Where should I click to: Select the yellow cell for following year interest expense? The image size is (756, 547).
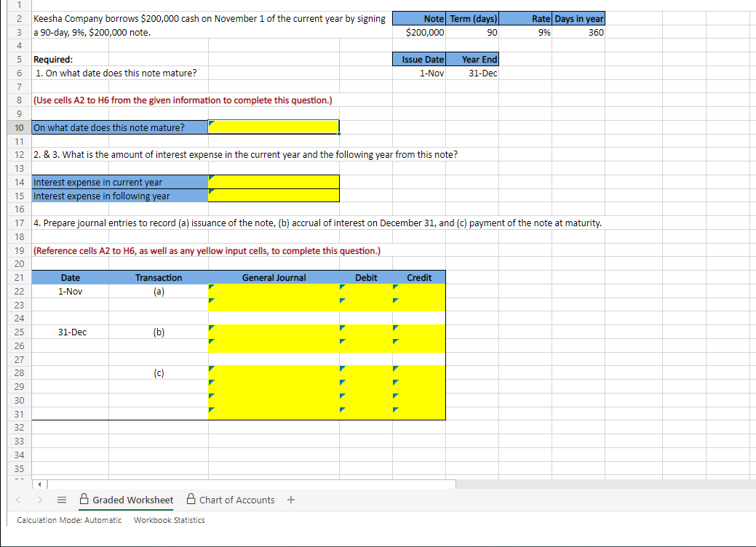(x=273, y=196)
